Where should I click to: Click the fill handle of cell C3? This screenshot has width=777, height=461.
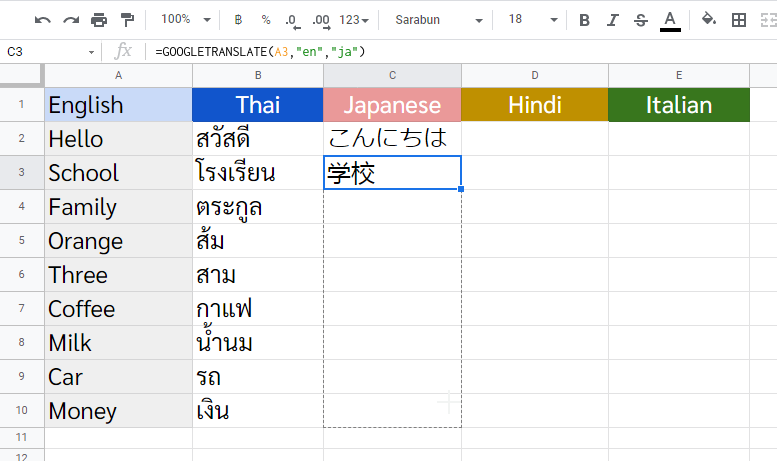461,189
